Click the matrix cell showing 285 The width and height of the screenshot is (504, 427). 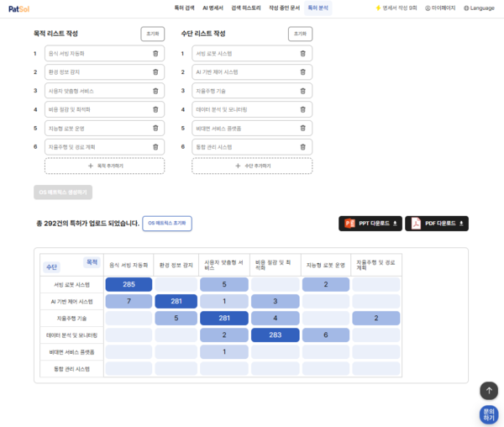(129, 285)
